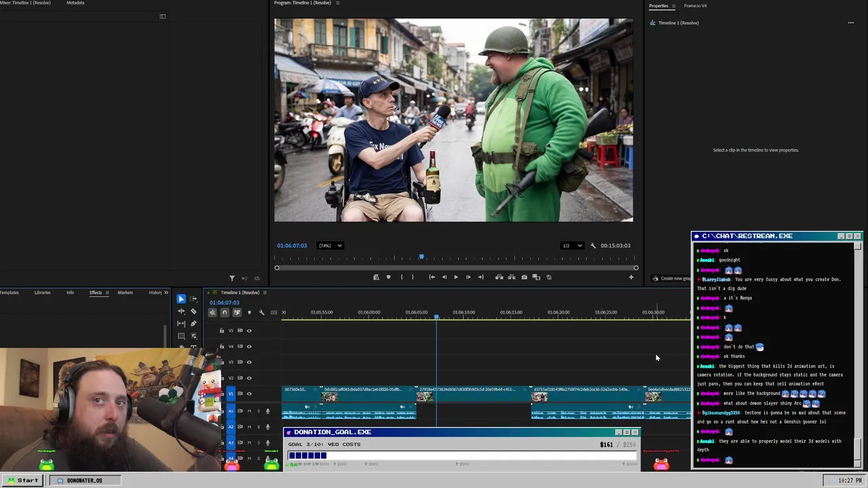Toggle V4 track visibility eye

pyautogui.click(x=249, y=346)
